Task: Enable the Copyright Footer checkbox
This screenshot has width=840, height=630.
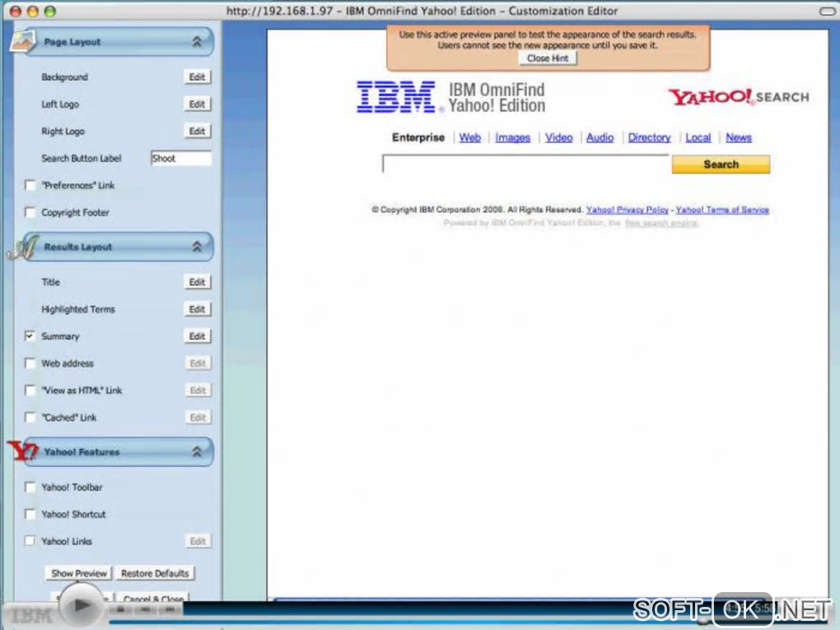Action: (x=30, y=212)
